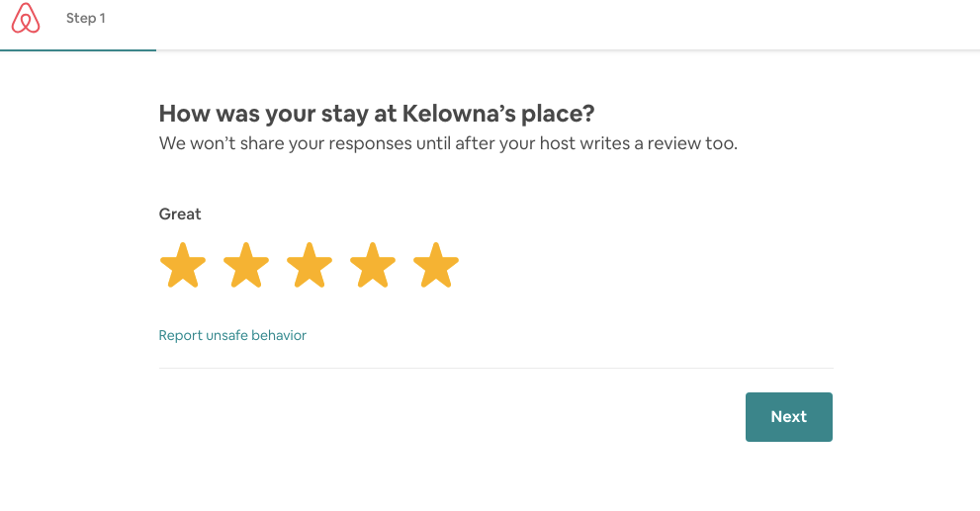The height and width of the screenshot is (511, 980).
Task: Click the "How was your stay" heading
Action: pos(377,114)
